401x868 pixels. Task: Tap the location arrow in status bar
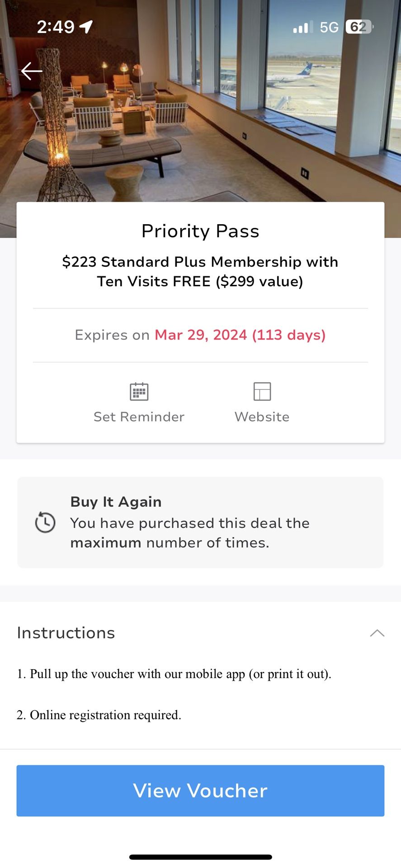pyautogui.click(x=86, y=27)
